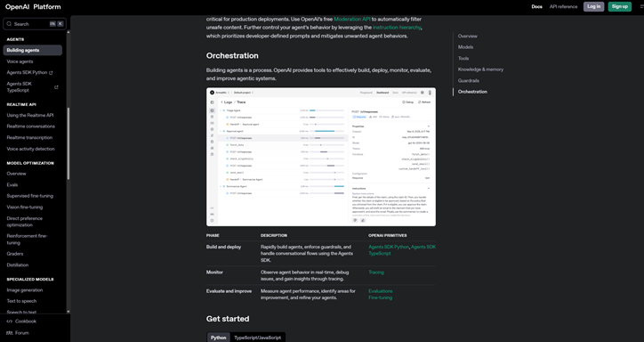Click the Sign up button
Screen dimensions: 644x342
click(x=619, y=6)
